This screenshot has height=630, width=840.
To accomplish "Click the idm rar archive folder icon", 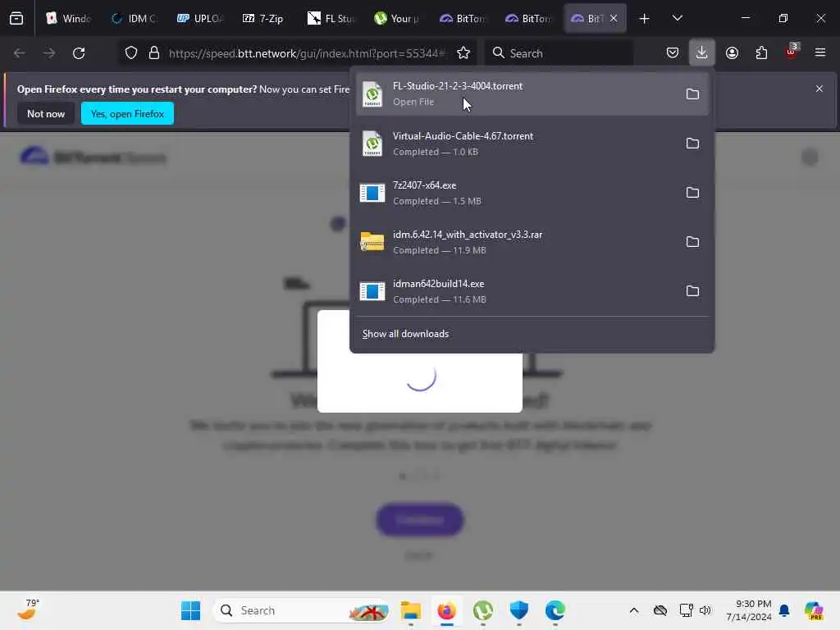I will point(372,242).
